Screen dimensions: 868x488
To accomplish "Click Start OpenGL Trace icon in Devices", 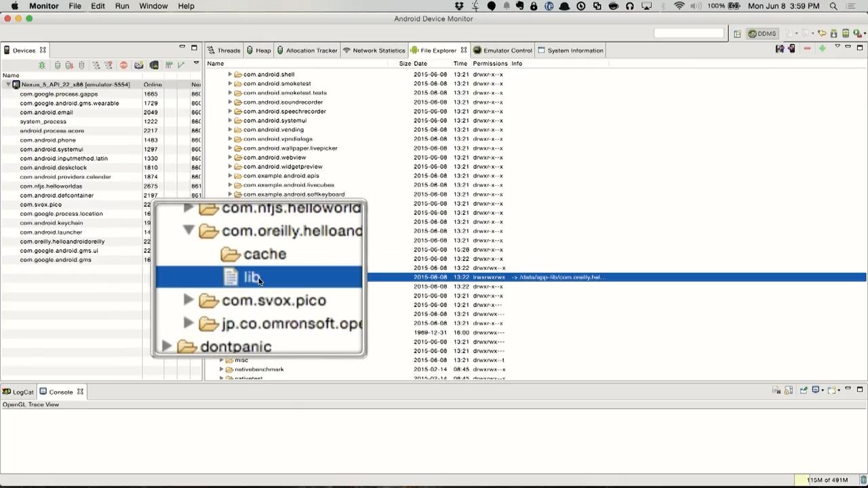I will (181, 65).
